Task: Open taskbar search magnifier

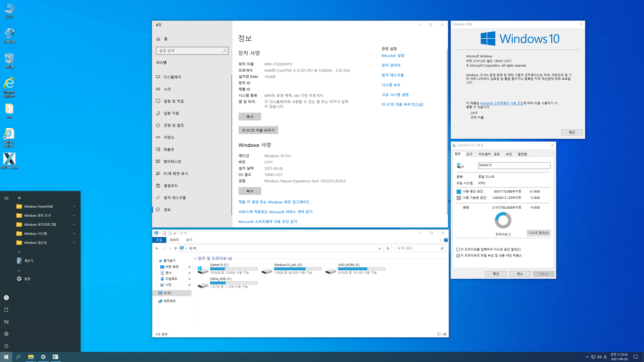Action: 18,357
